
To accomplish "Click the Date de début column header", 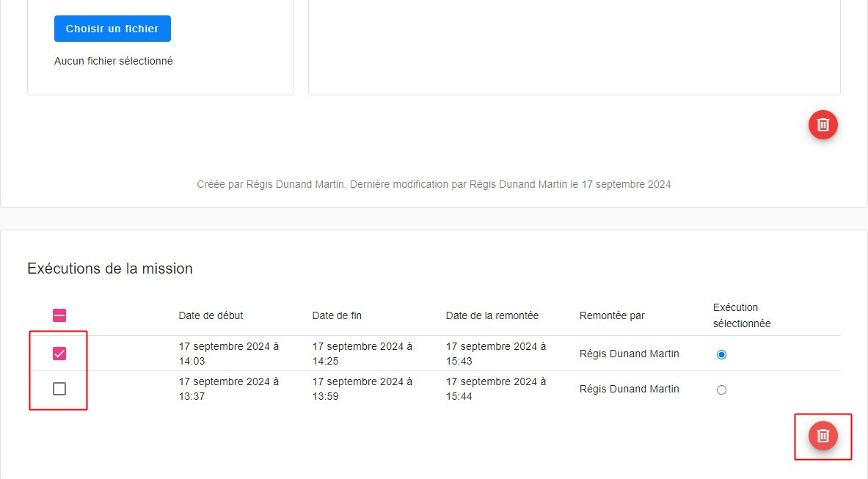I will tap(211, 315).
